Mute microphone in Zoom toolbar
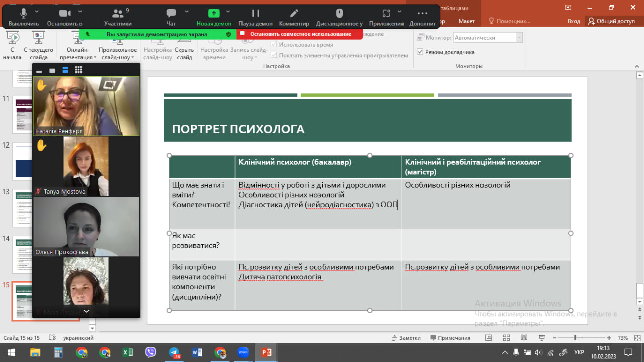This screenshot has height=362, width=644. 23,17
